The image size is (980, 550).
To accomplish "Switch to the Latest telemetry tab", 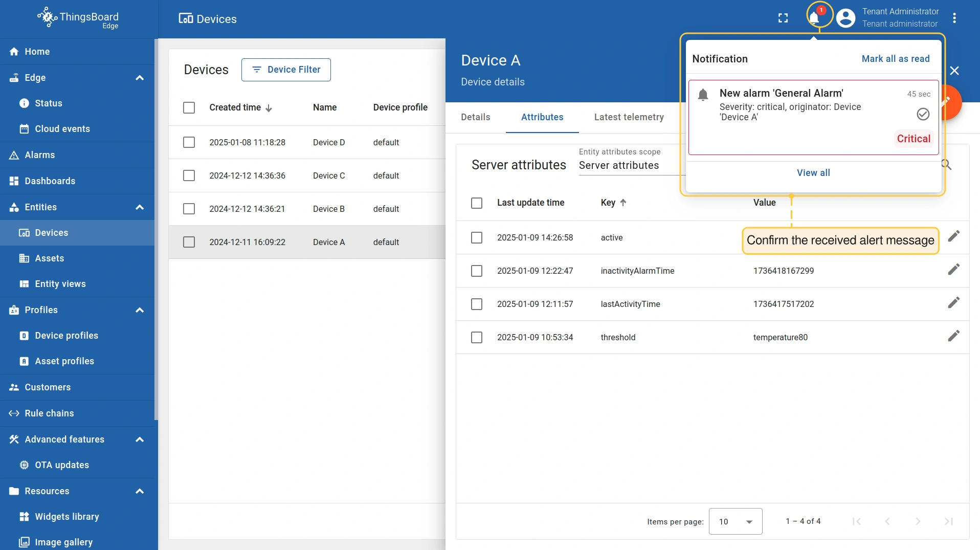I will pos(629,117).
